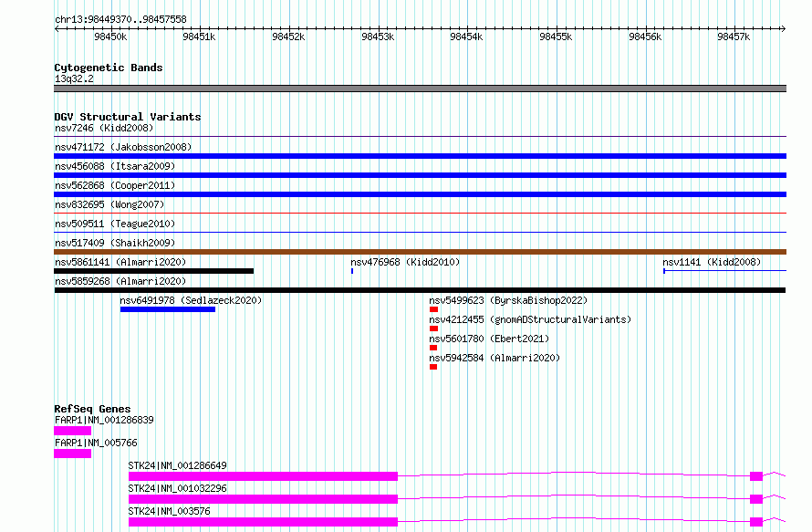Click the left arrow end of ruler
Viewport: 812px width, 532px height.
pyautogui.click(x=57, y=29)
